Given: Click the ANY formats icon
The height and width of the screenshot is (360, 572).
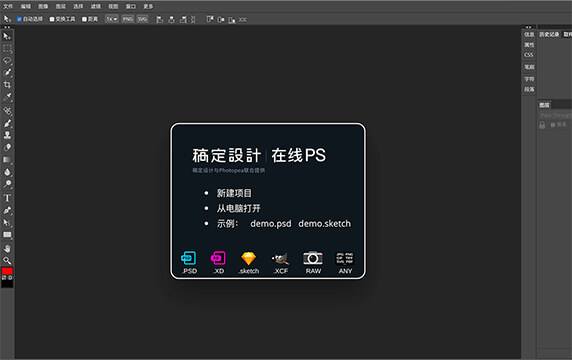Looking at the screenshot, I should (x=345, y=258).
